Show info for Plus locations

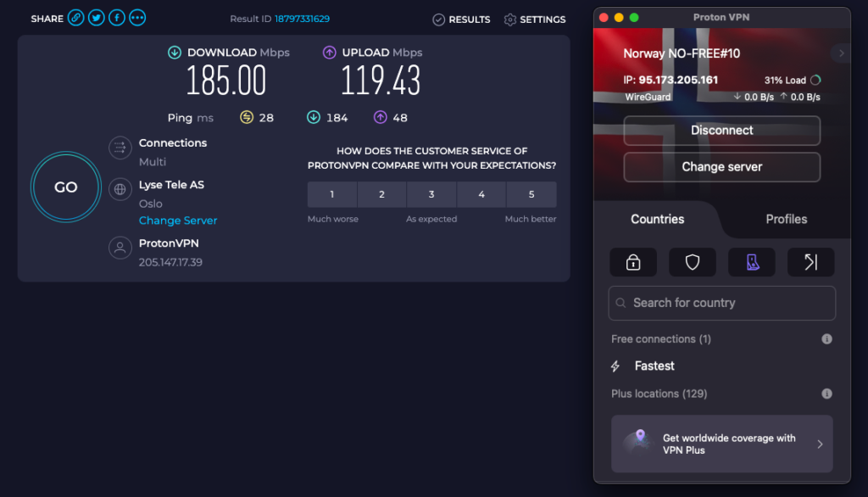coord(826,394)
